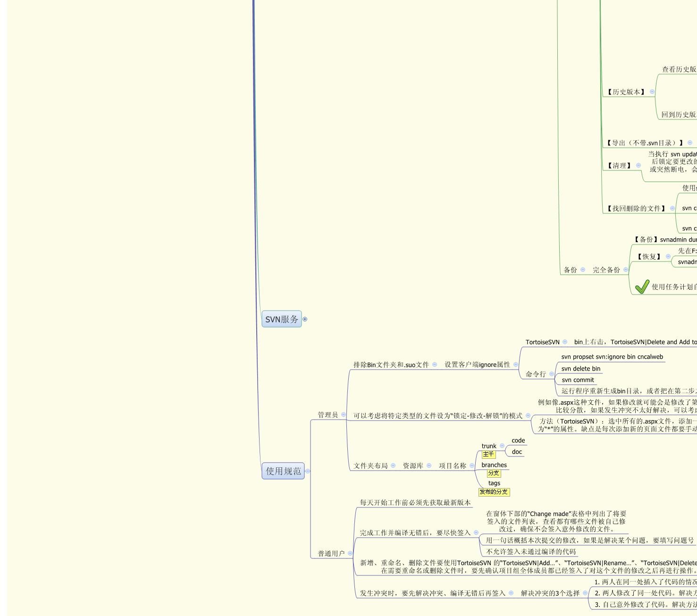Collapse the 解决冲突的3个选择 toggle
Screen dimensions: 697x616
pos(585,593)
